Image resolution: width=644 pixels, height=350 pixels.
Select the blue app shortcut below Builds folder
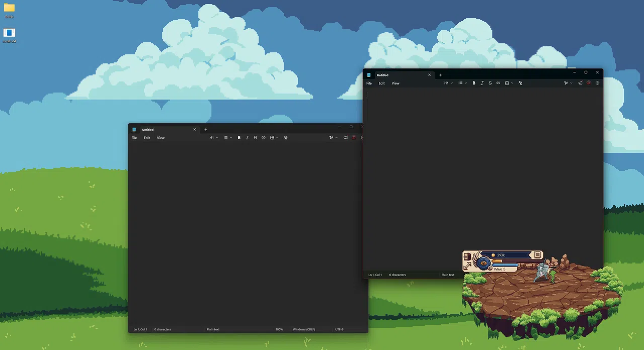[9, 36]
